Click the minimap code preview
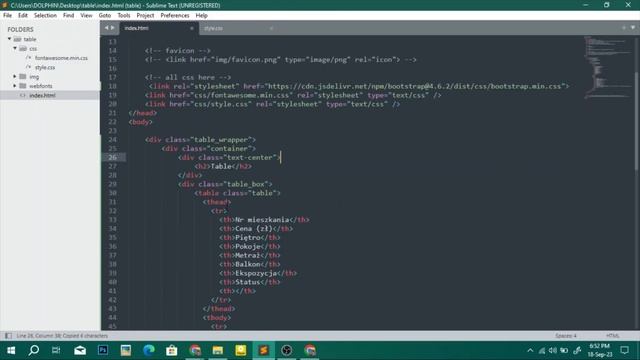The width and height of the screenshot is (640, 360). tap(607, 67)
